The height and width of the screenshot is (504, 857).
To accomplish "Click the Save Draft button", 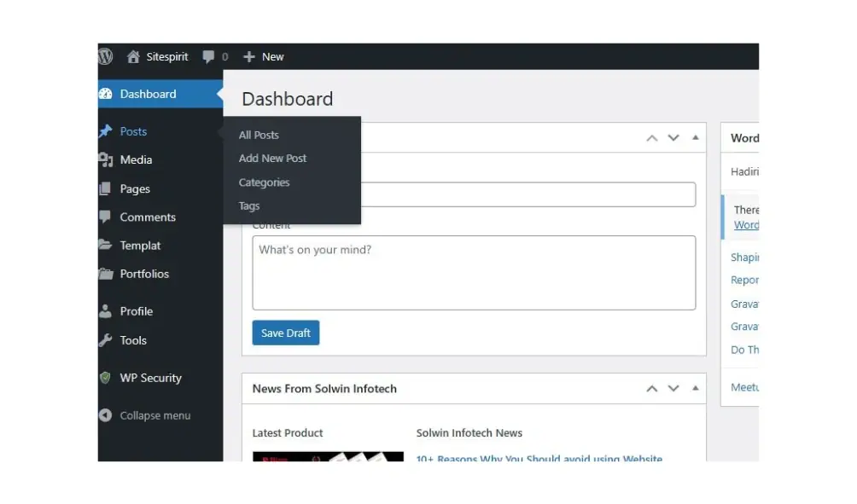I will pos(286,333).
